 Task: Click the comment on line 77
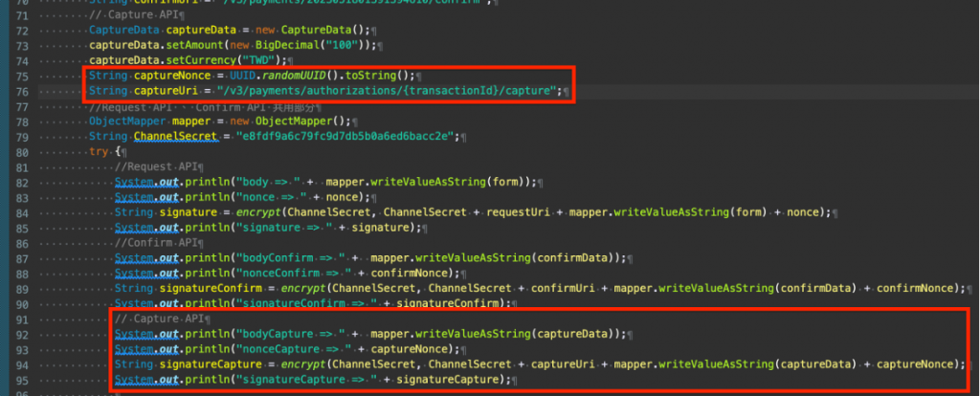(204, 106)
